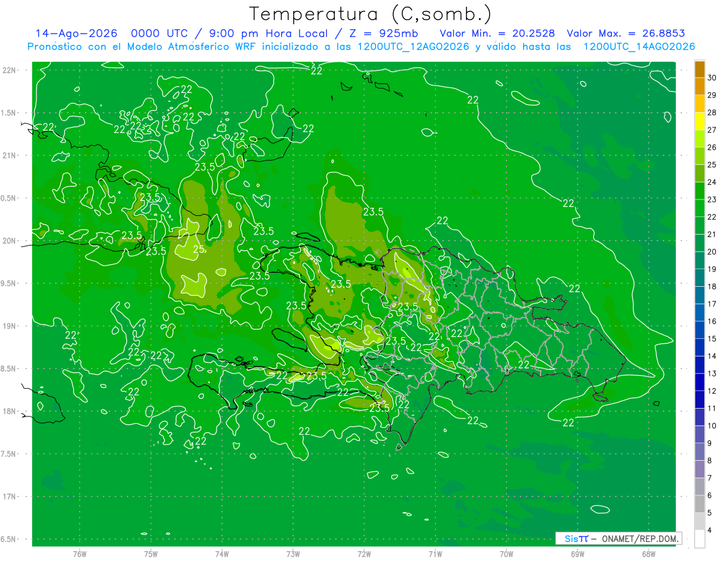Click the 69W longitude axis label
Screen dimensions: 728x562
pos(578,554)
